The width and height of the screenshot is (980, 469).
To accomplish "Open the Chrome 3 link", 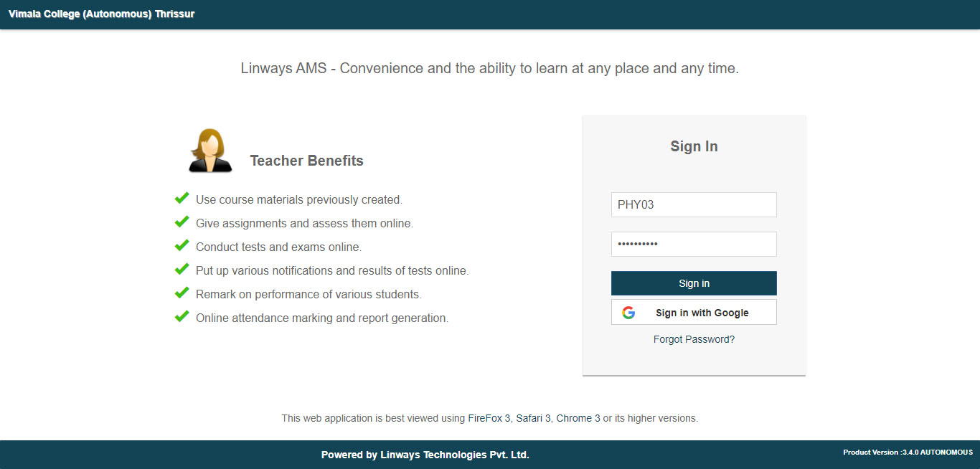I will [578, 418].
